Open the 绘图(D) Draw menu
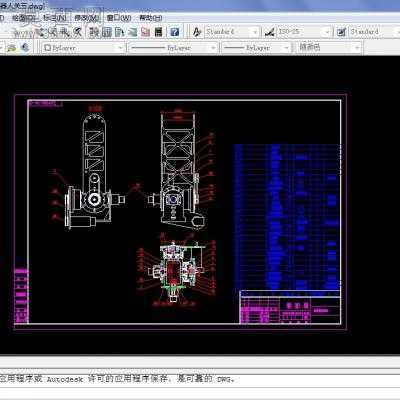This screenshot has width=400, height=400. click(24, 18)
